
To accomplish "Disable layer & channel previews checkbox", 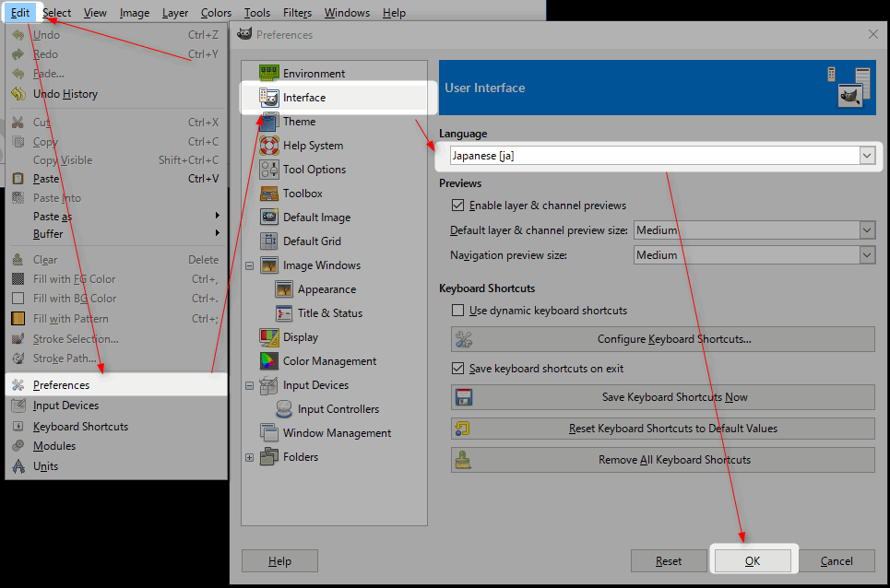I will point(457,206).
